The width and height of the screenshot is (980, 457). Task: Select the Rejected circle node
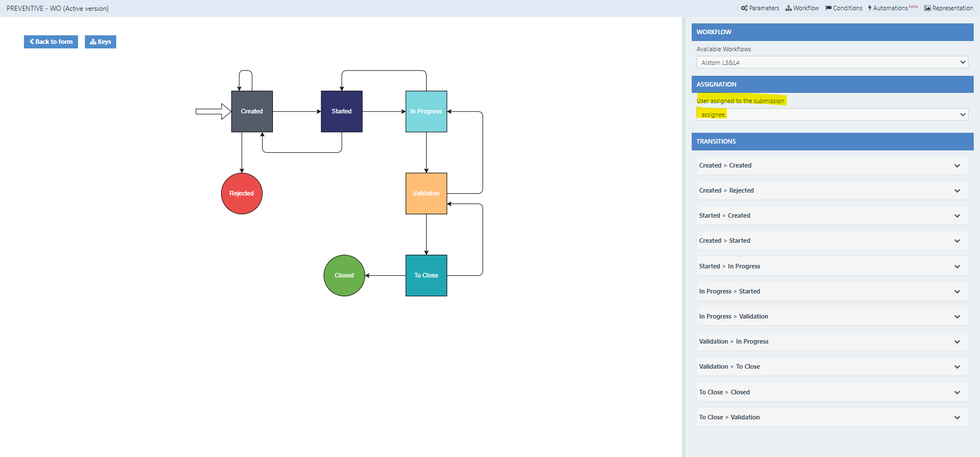pos(242,194)
